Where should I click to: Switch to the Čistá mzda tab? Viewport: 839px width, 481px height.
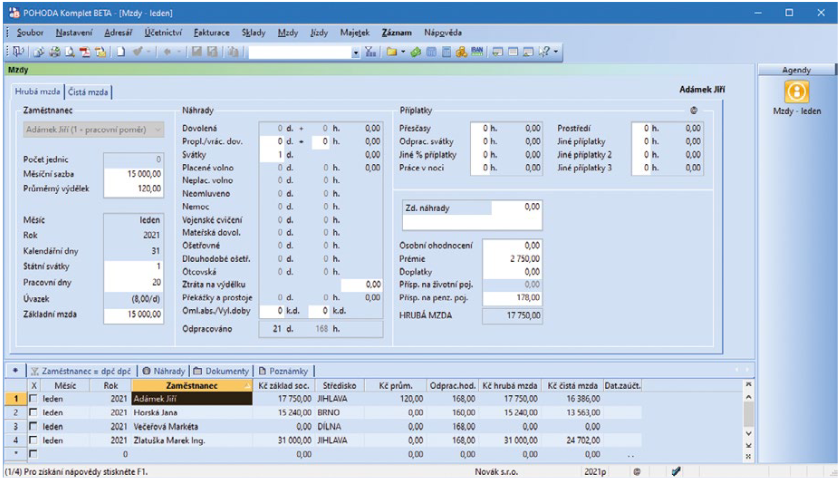click(88, 92)
